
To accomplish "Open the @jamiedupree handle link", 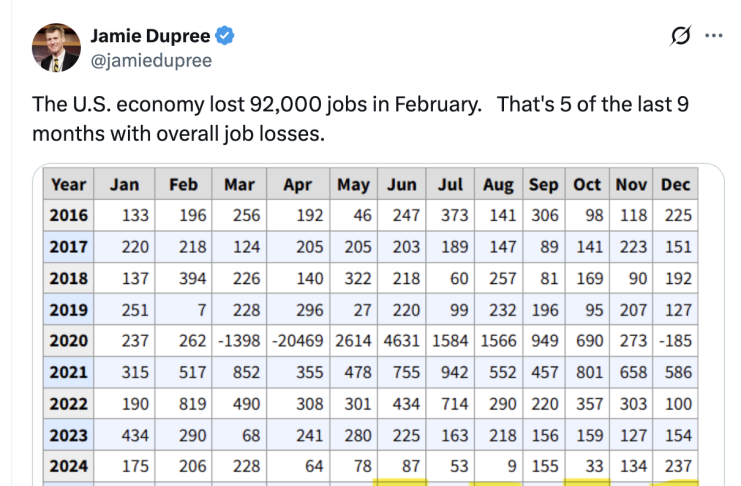I will point(151,60).
